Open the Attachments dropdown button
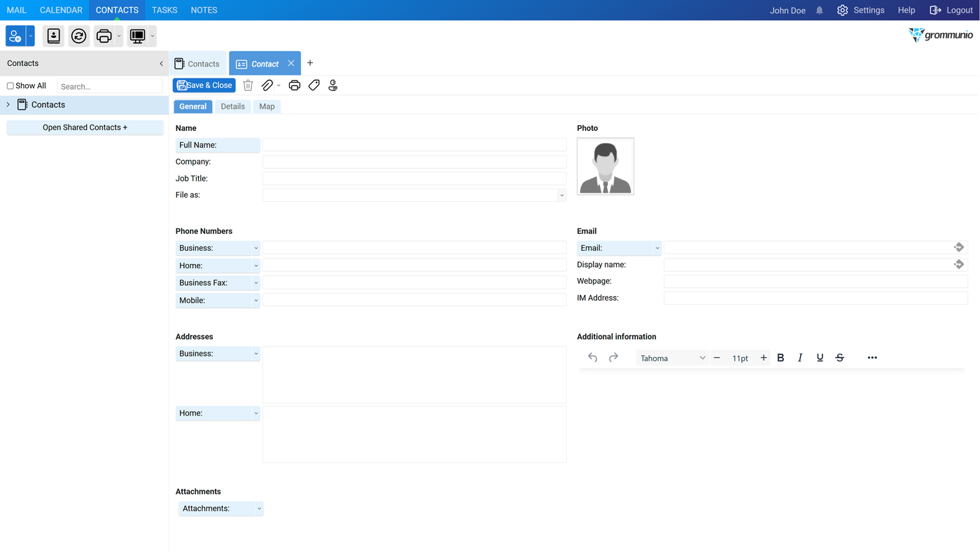This screenshot has width=980, height=552. (x=221, y=509)
